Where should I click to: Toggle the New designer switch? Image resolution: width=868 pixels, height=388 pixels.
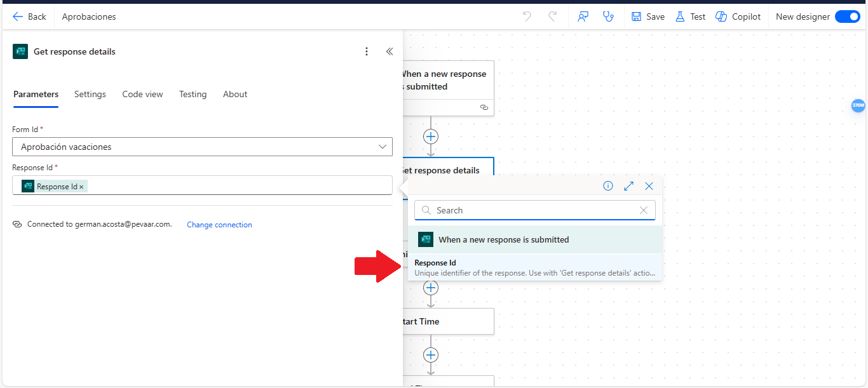[847, 17]
